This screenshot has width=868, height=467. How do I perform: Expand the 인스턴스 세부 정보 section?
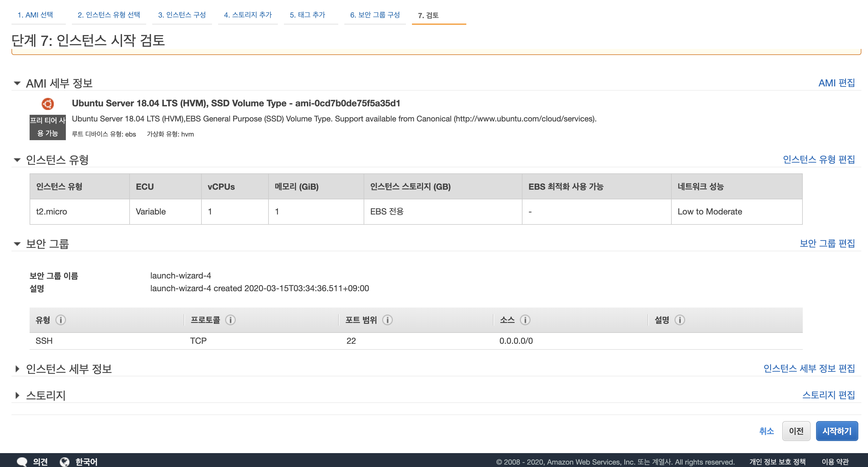[17, 369]
